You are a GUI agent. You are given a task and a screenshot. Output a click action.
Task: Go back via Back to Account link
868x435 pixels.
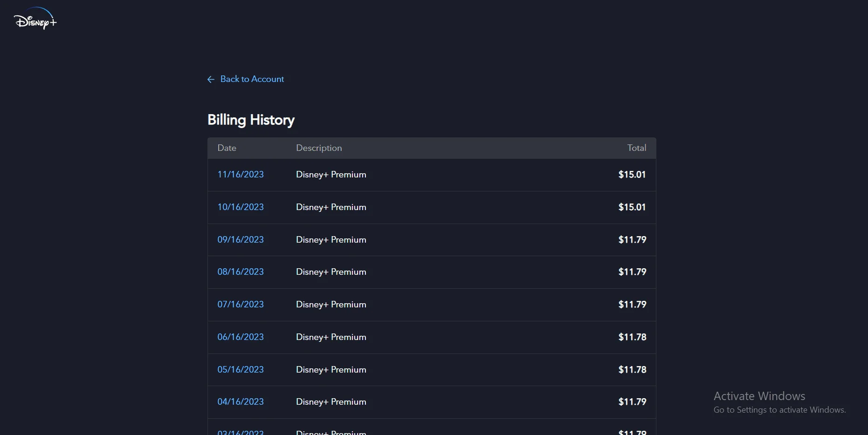[252, 79]
